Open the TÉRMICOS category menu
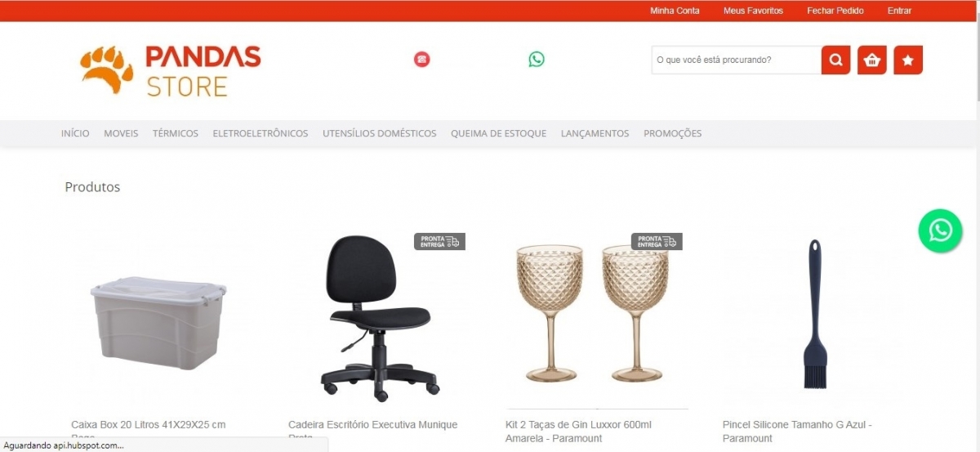The width and height of the screenshot is (980, 452). (x=176, y=133)
